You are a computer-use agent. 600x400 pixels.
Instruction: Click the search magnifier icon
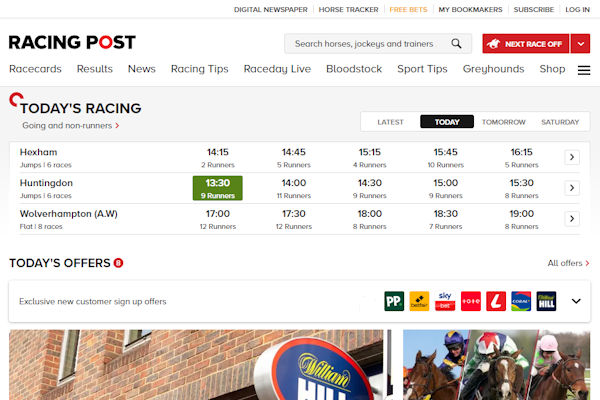pyautogui.click(x=456, y=44)
